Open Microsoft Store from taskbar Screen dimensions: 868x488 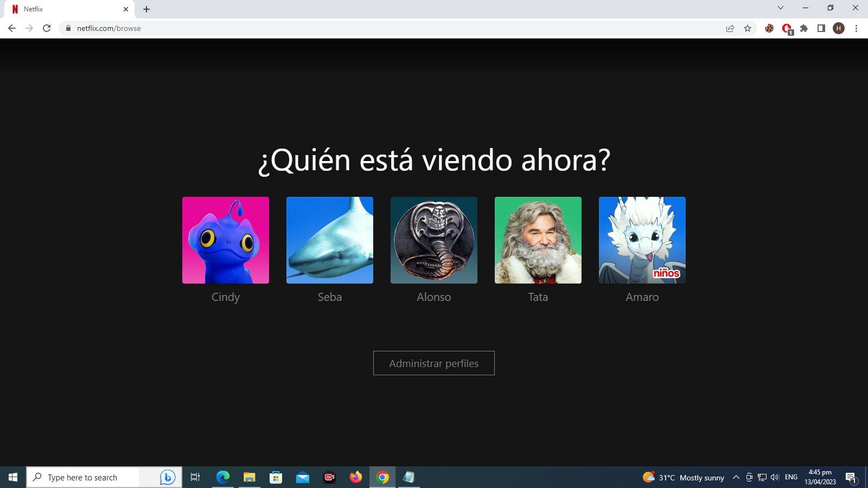tap(276, 477)
